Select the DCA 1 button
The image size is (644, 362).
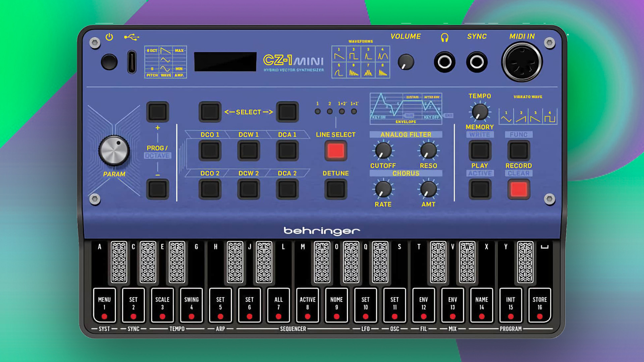[287, 150]
